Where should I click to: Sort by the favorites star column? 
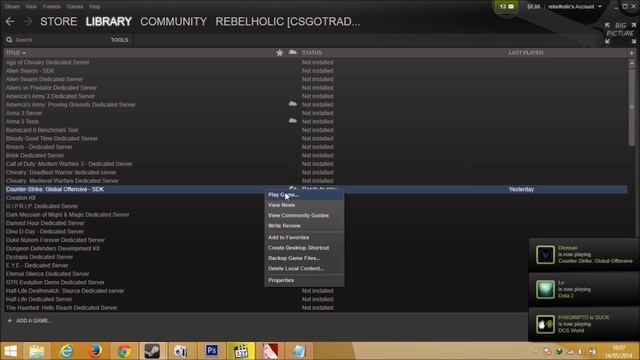coord(280,53)
